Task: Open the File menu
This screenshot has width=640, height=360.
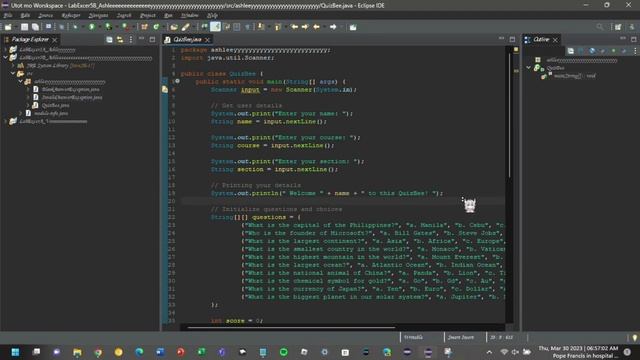Action: tap(8, 16)
